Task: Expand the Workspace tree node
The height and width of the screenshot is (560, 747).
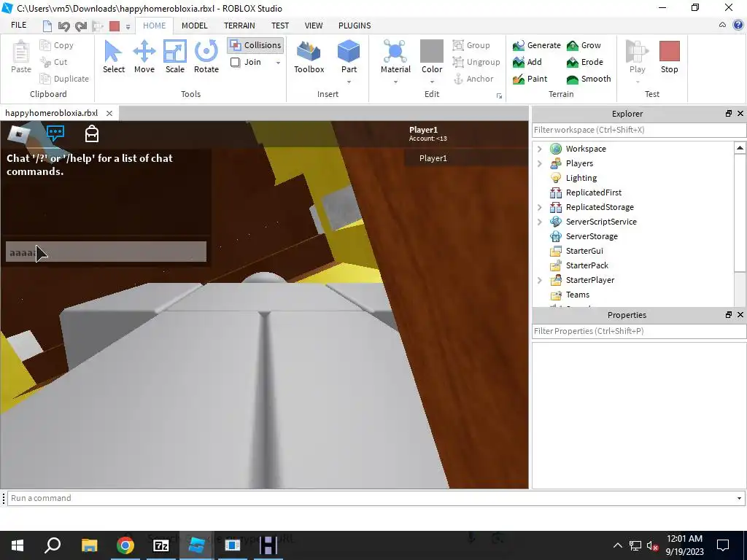Action: [x=540, y=149]
